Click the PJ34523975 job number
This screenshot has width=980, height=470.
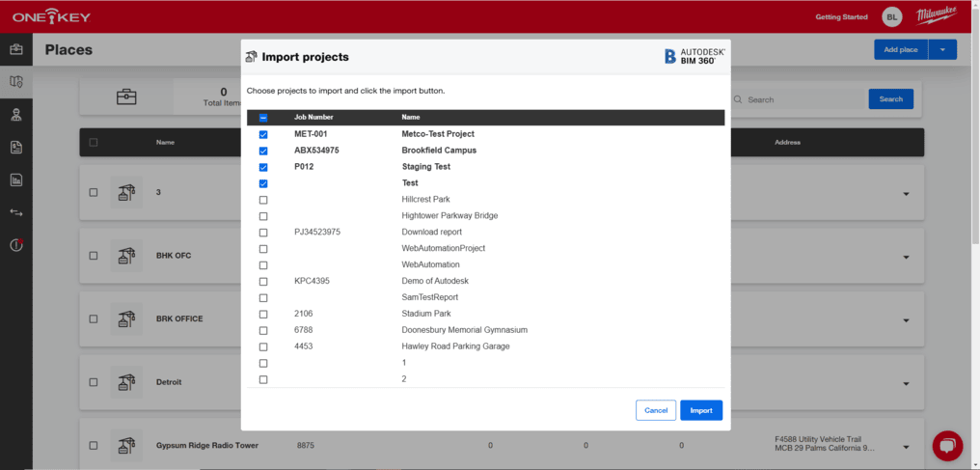(317, 232)
